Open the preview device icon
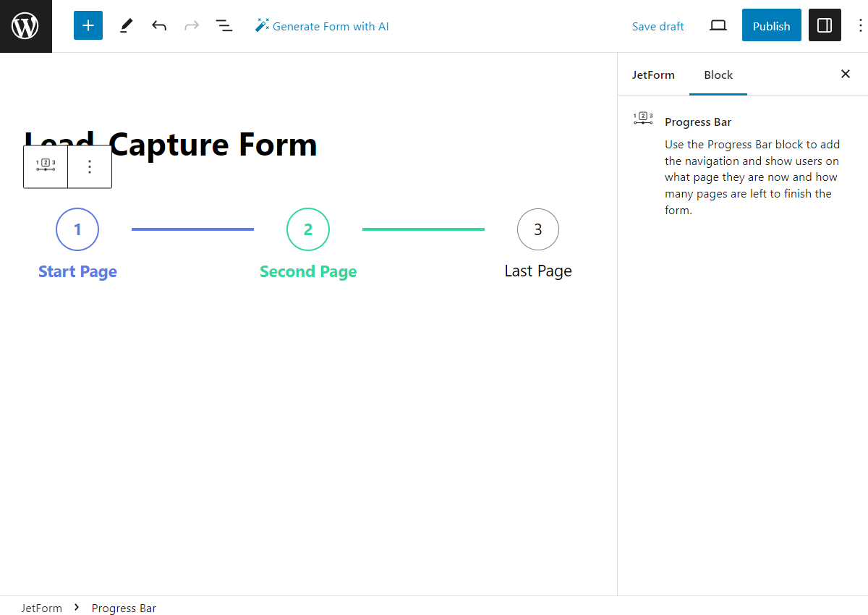 (718, 25)
